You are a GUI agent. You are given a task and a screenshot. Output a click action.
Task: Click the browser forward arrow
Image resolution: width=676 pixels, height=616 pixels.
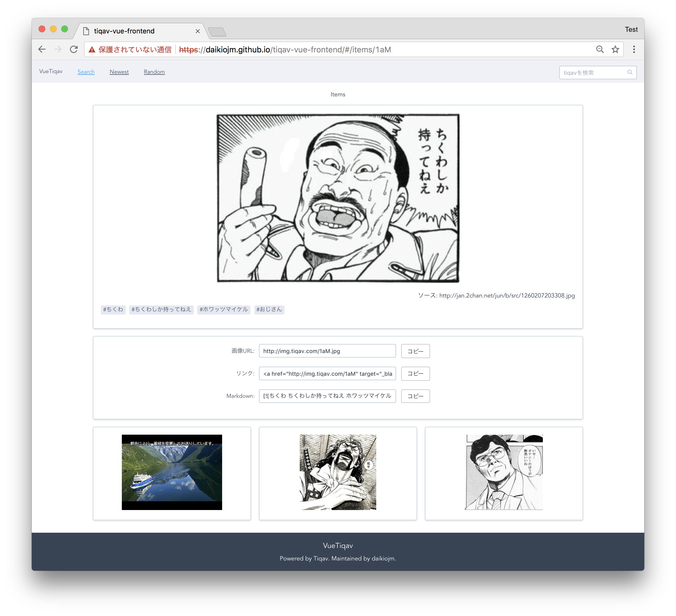(58, 49)
